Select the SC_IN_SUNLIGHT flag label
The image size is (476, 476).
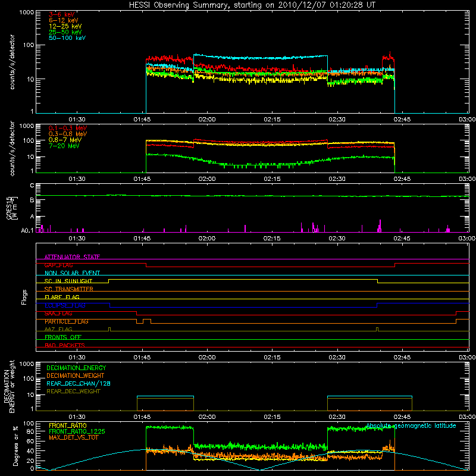(x=68, y=281)
